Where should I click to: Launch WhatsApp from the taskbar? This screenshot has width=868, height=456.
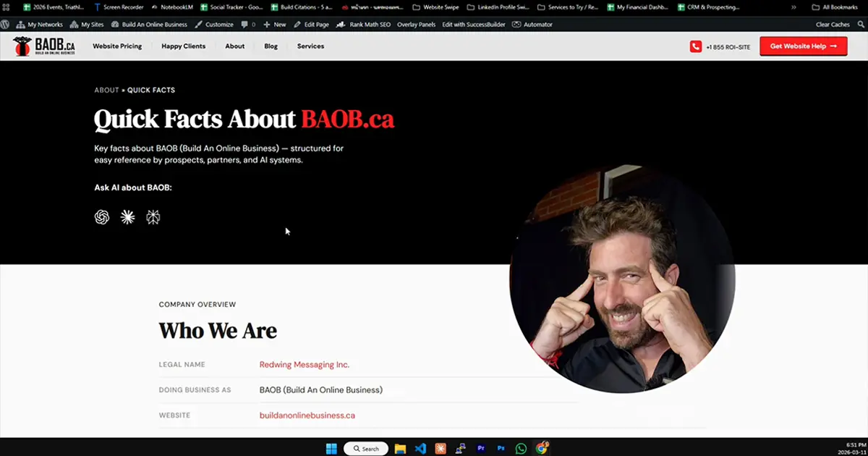point(521,448)
